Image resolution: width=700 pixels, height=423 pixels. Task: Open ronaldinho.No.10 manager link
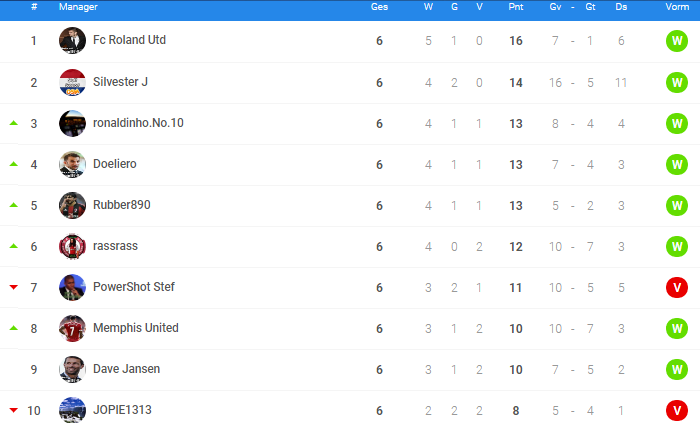click(138, 123)
